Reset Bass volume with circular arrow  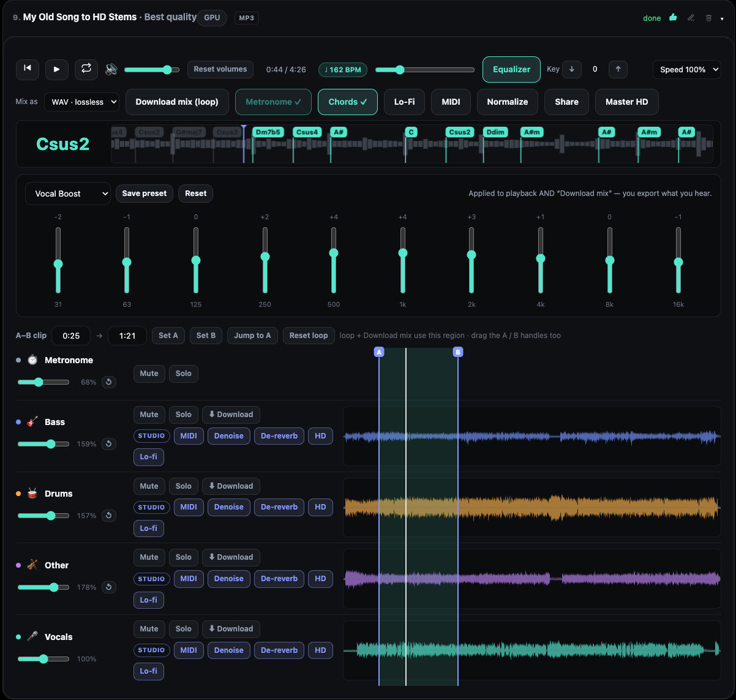pyautogui.click(x=109, y=444)
